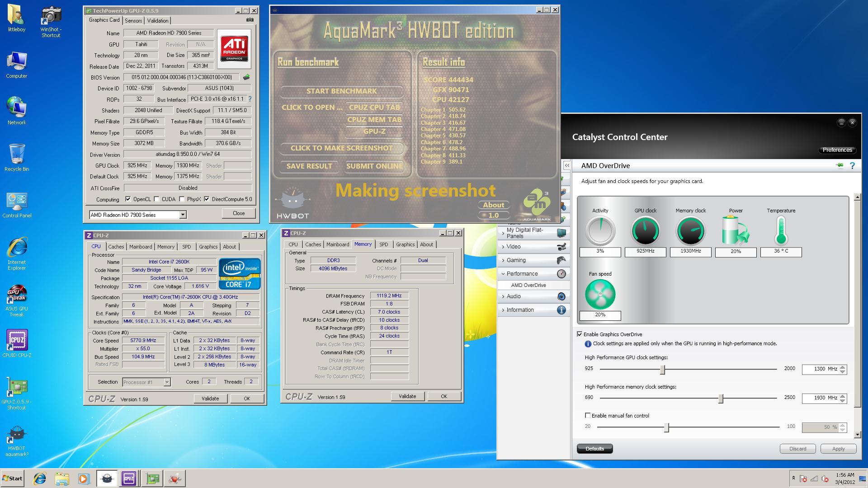Click the GPU-Z screenshot camera icon
Image resolution: width=868 pixels, height=488 pixels.
click(x=250, y=20)
